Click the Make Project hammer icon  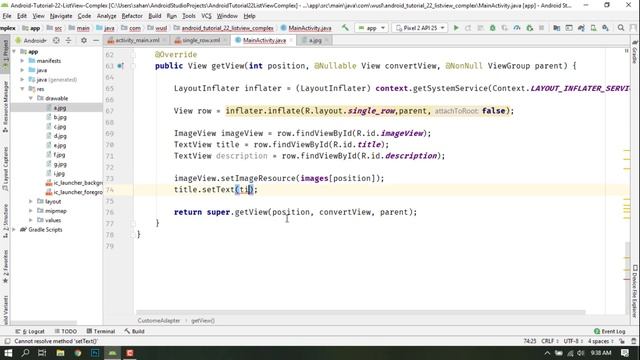click(x=345, y=28)
